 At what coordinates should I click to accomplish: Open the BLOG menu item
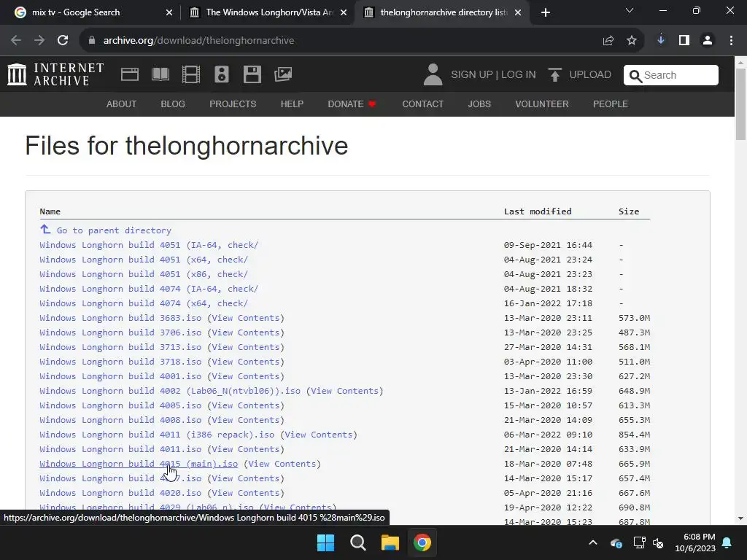pos(173,104)
